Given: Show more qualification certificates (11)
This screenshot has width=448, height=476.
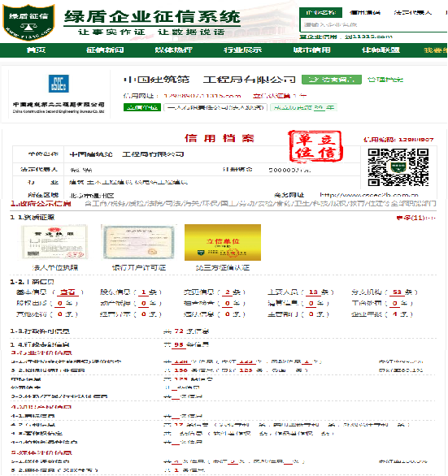Looking at the screenshot, I should point(415,218).
